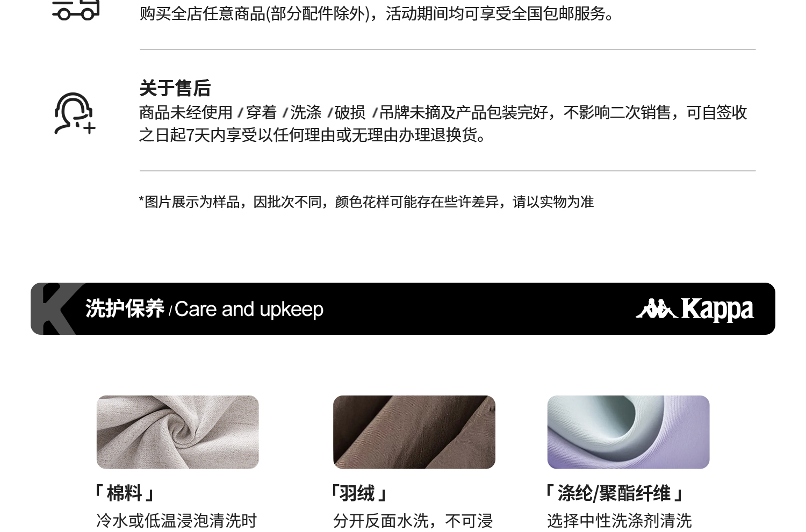Click the free shipping policy text line
Screen dimensions: 806x532
377,13
